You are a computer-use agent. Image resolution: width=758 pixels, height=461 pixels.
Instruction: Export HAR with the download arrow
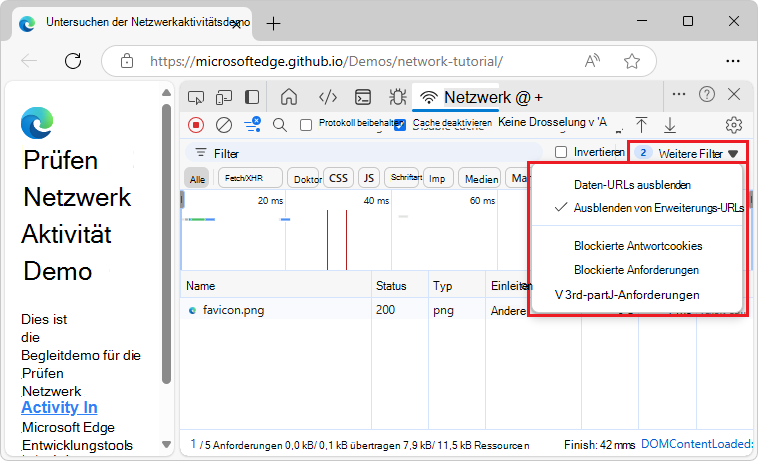point(670,125)
